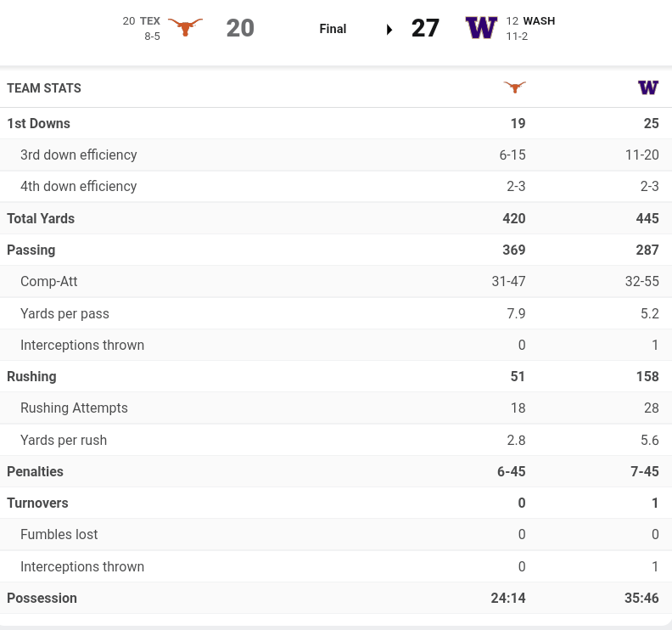The image size is (672, 630).
Task: Click Texas score of 20 in header
Action: [x=240, y=28]
